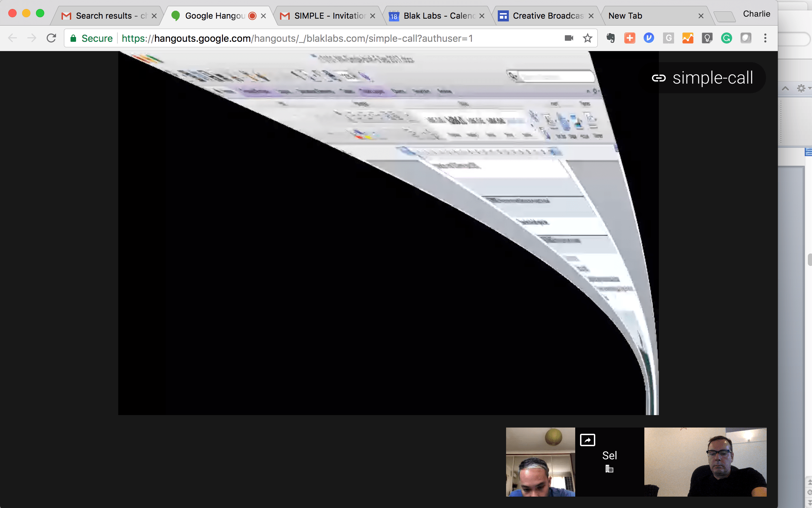This screenshot has width=812, height=508.
Task: Click the screen share icon on Sel's thumbnail
Action: (x=587, y=440)
